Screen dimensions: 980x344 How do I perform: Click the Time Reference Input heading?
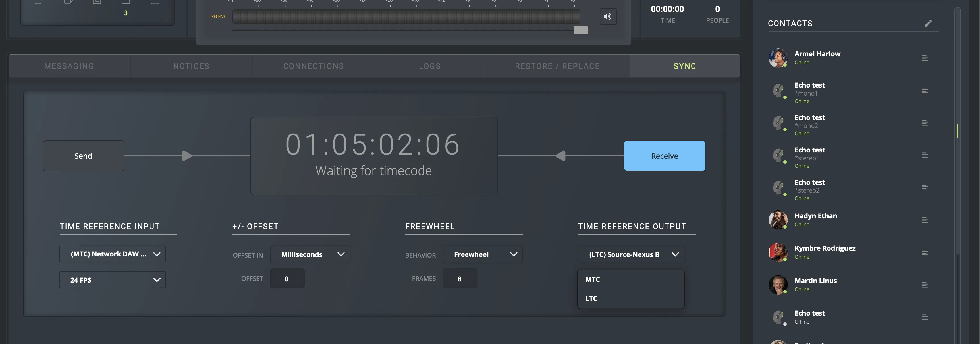tap(109, 226)
